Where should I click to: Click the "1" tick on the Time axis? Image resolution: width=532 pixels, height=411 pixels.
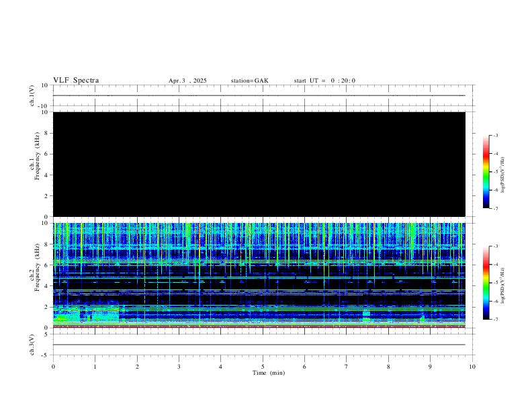95,367
